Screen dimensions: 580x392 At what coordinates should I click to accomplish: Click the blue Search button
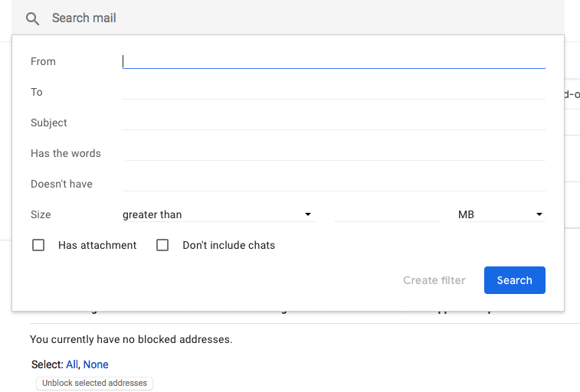coord(515,280)
